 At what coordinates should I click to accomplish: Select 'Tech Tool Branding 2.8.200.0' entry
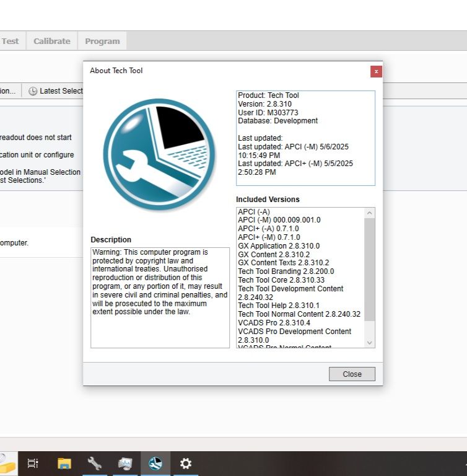286,271
